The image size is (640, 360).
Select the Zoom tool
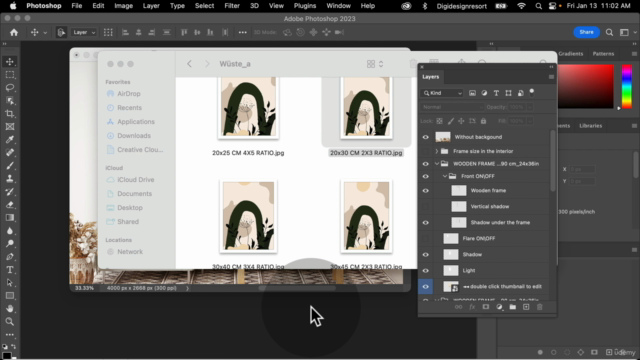coord(10,322)
